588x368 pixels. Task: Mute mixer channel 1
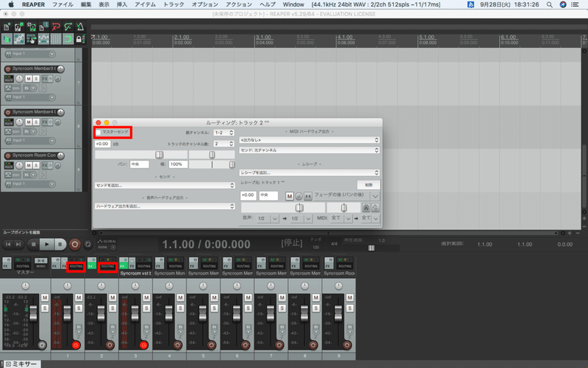pos(79,298)
